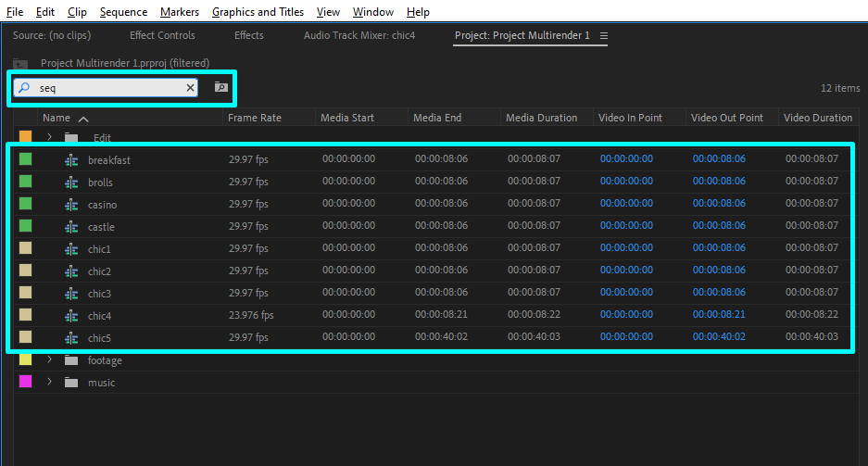Select the castle sequence name
The image size is (868, 466).
(101, 227)
